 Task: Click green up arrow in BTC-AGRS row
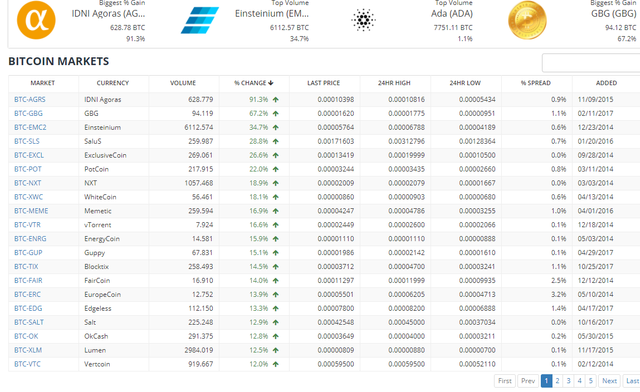[x=276, y=100]
